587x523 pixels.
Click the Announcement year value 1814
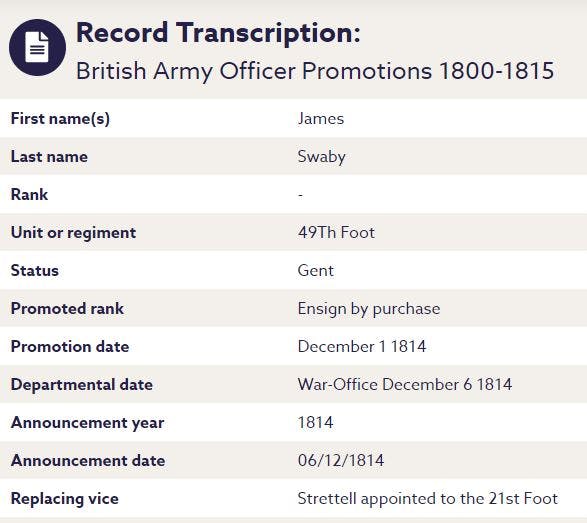(x=316, y=423)
